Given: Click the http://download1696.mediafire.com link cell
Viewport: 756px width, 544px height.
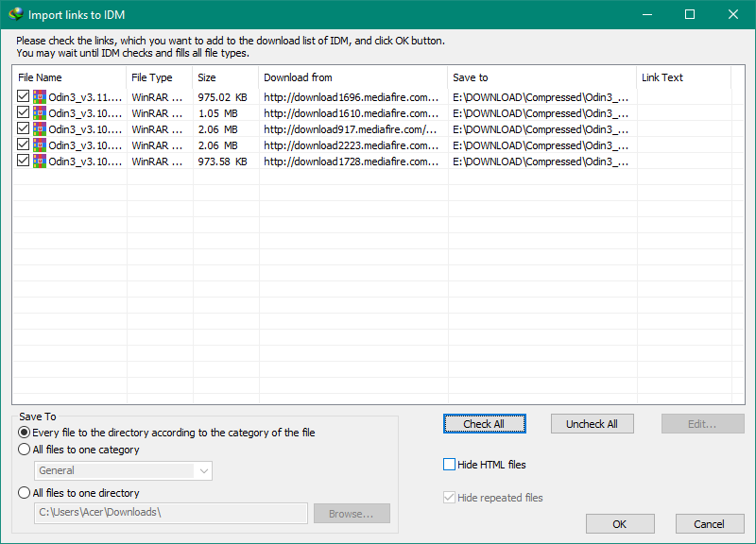Looking at the screenshot, I should pyautogui.click(x=351, y=97).
